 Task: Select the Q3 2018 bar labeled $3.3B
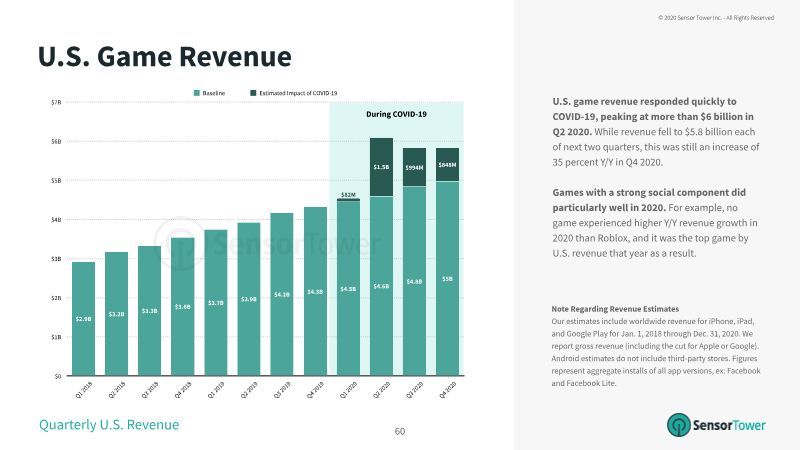pyautogui.click(x=149, y=311)
